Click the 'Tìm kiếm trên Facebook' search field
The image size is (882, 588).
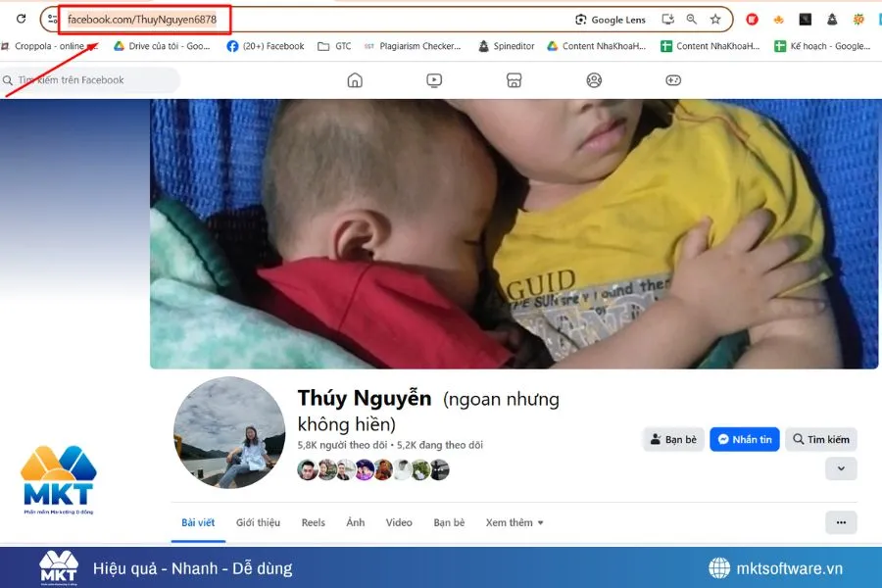point(88,80)
